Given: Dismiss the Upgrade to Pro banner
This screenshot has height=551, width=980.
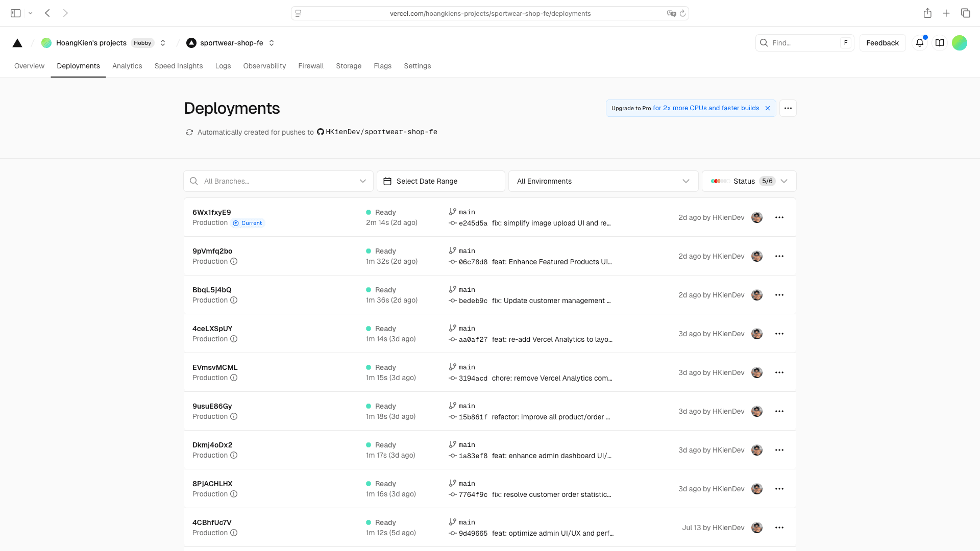Looking at the screenshot, I should 768,108.
